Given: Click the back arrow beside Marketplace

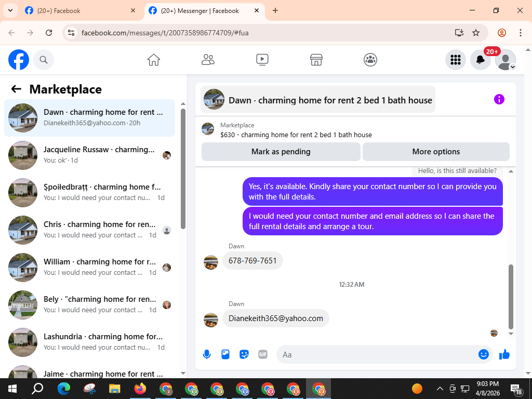Looking at the screenshot, I should point(16,89).
